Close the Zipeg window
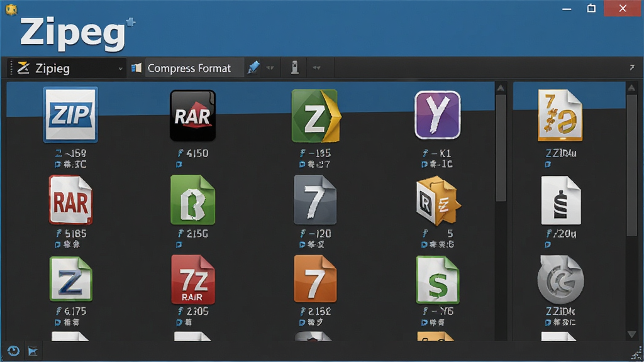Viewport: 644px width, 362px height. pos(623,8)
